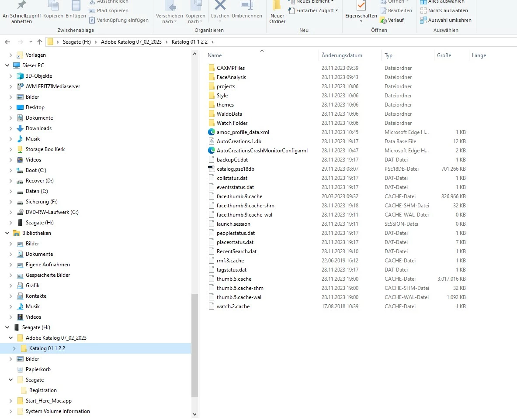
Task: Select the WaldoData folder icon
Action: [x=212, y=114]
